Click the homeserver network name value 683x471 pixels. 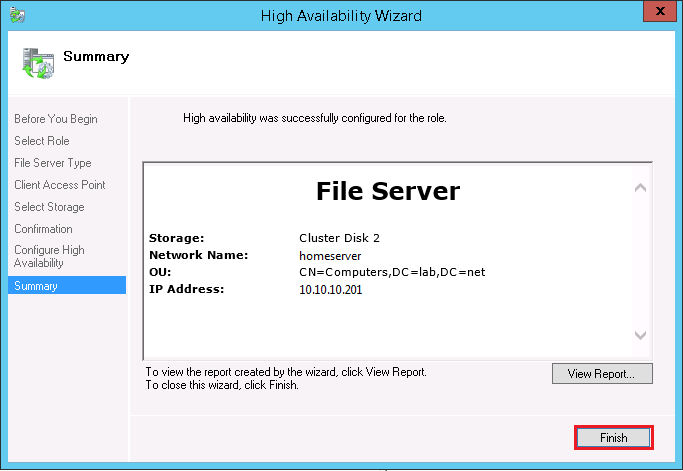point(330,256)
